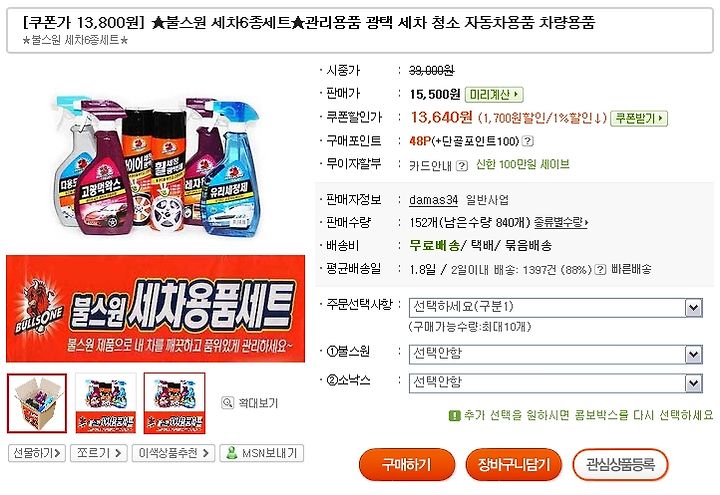The image size is (720, 495).
Task: Click the 이색상품추천 button
Action: (173, 453)
